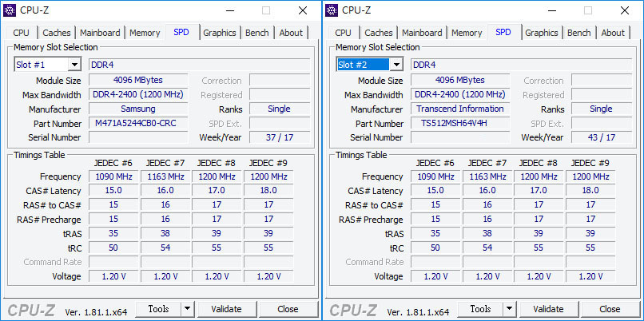Click the 37 / 17 Week/Year value
The width and height of the screenshot is (644, 321).
pyautogui.click(x=280, y=137)
